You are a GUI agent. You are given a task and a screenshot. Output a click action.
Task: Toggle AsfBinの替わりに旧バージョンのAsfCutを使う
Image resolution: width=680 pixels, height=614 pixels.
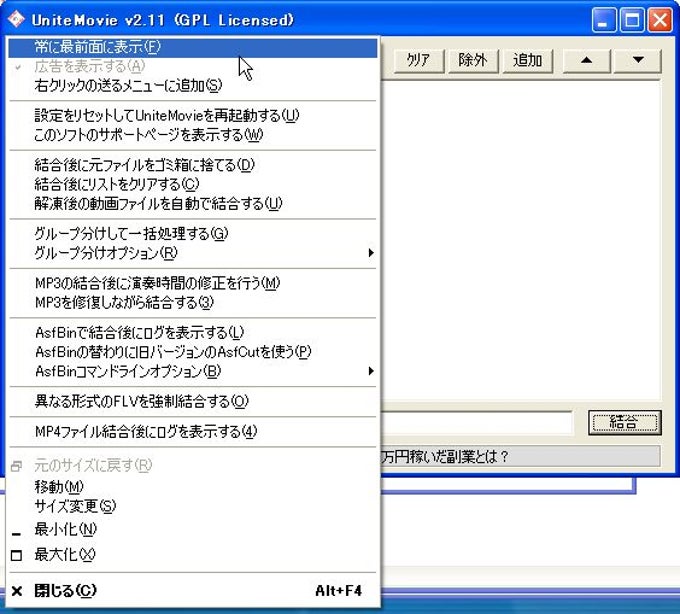(193, 352)
